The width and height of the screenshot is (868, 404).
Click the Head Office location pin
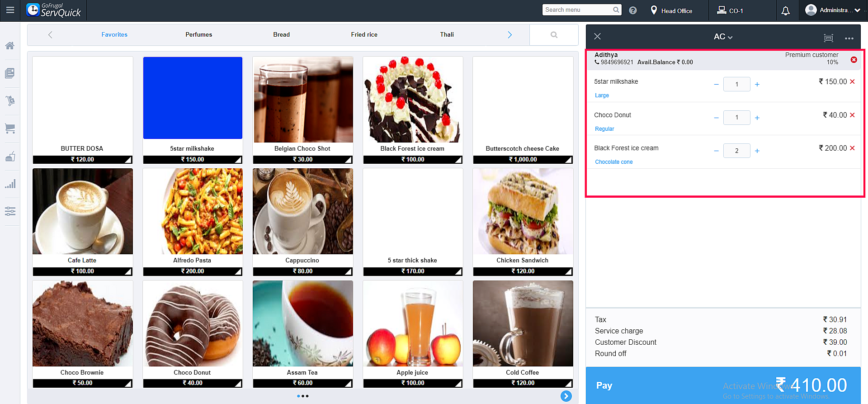click(654, 10)
